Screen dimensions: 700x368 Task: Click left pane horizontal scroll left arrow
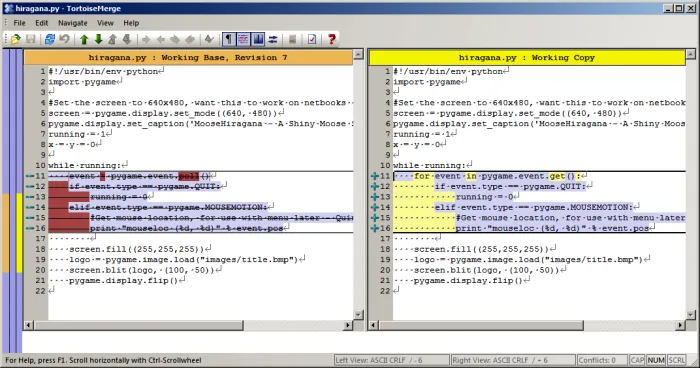tap(29, 326)
